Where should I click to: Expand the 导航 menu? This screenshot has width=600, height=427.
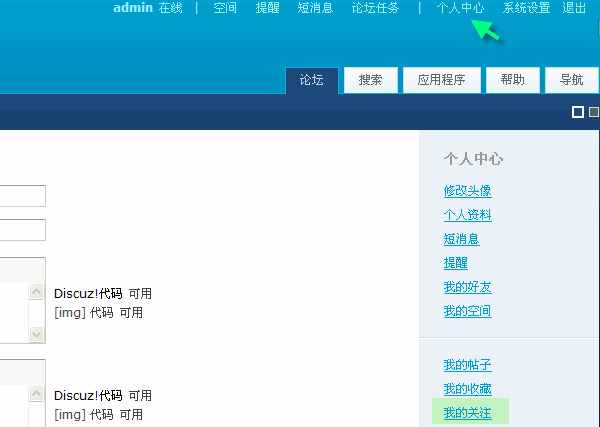tap(572, 80)
